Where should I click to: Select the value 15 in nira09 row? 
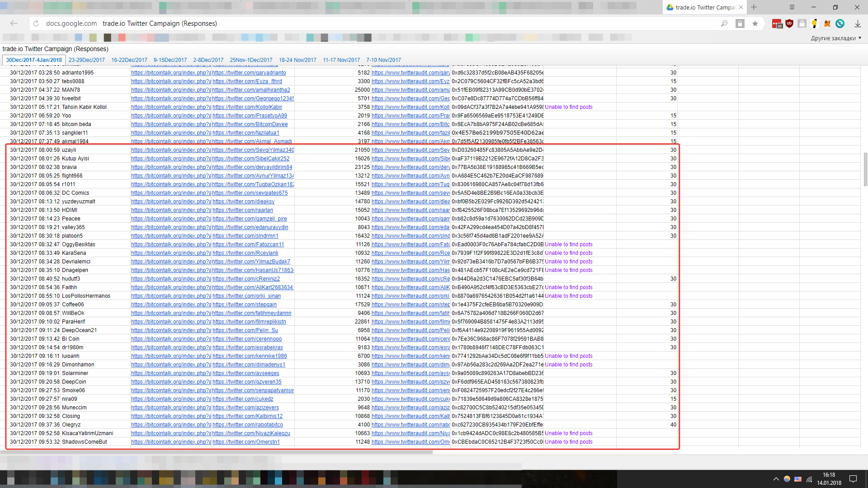point(673,399)
